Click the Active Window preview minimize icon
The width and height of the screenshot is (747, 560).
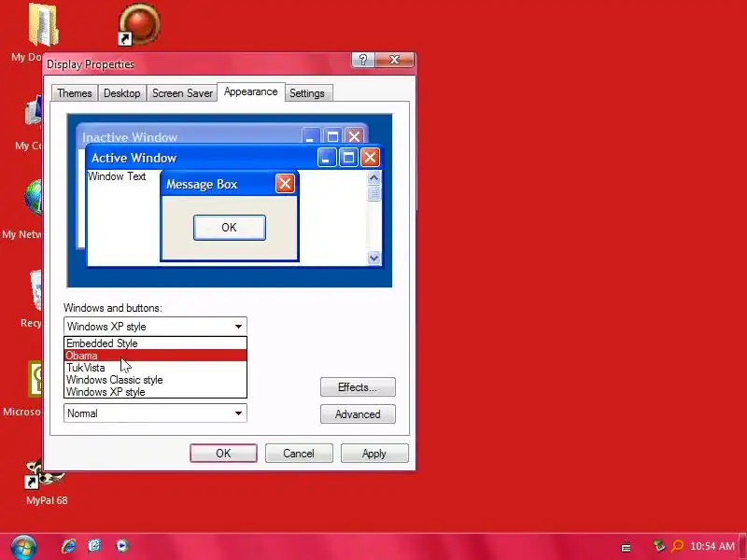pyautogui.click(x=327, y=158)
